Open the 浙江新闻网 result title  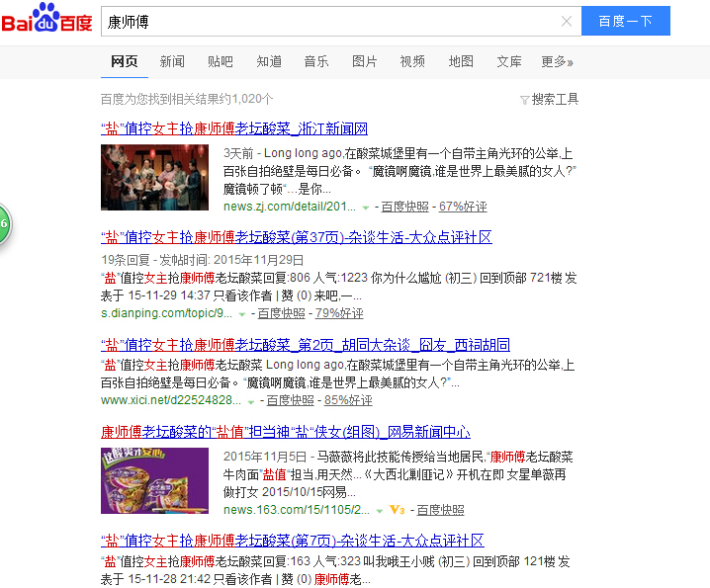[234, 128]
